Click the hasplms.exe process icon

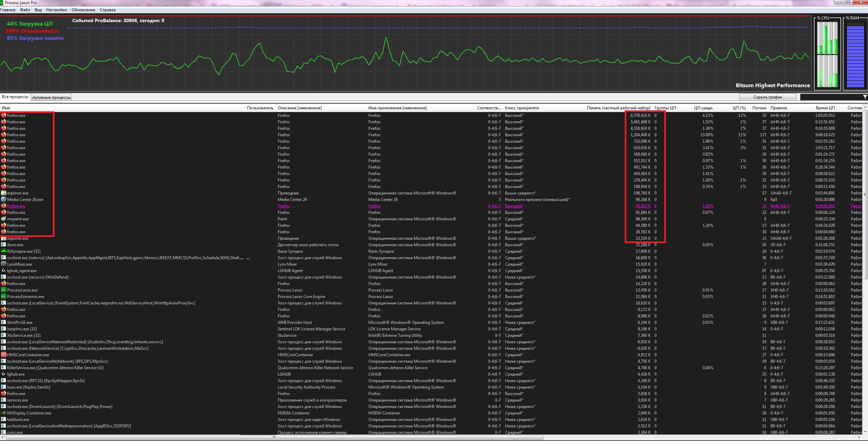4,329
